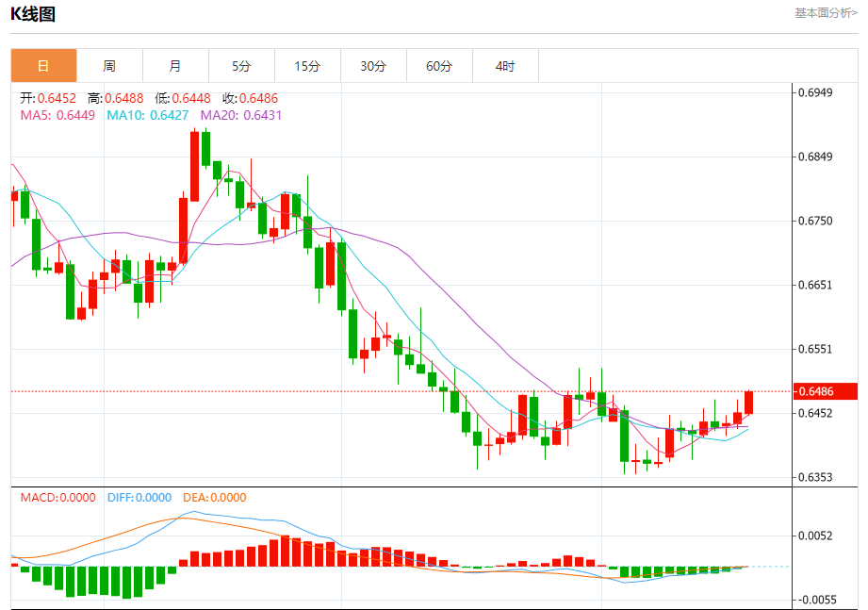This screenshot has height=610, width=868.
Task: Click the latest red candlestick at 0.6486
Action: [748, 403]
